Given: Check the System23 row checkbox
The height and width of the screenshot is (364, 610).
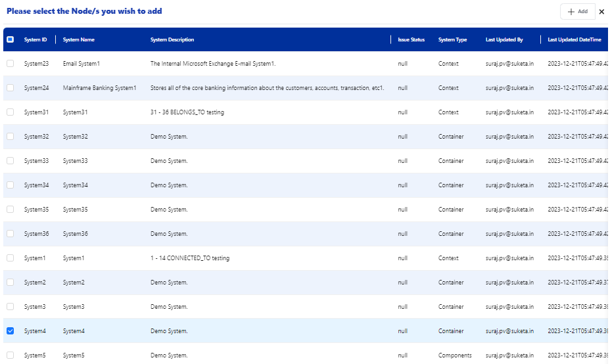Looking at the screenshot, I should click(x=10, y=64).
